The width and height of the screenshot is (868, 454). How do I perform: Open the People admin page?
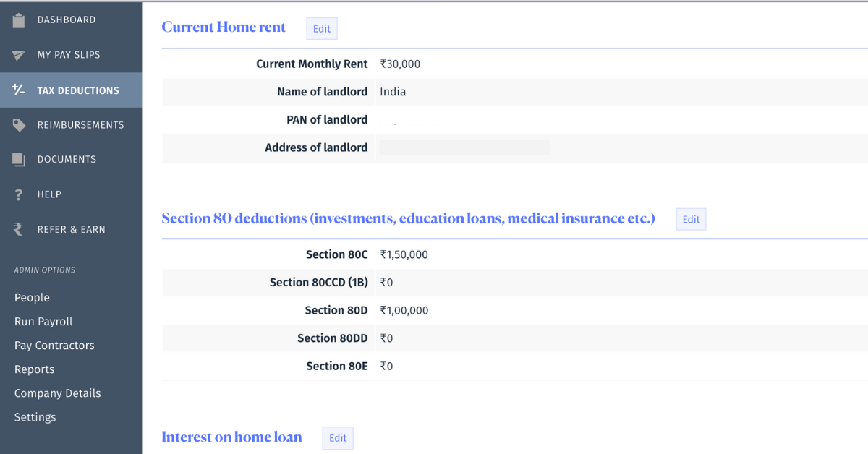pyautogui.click(x=32, y=298)
